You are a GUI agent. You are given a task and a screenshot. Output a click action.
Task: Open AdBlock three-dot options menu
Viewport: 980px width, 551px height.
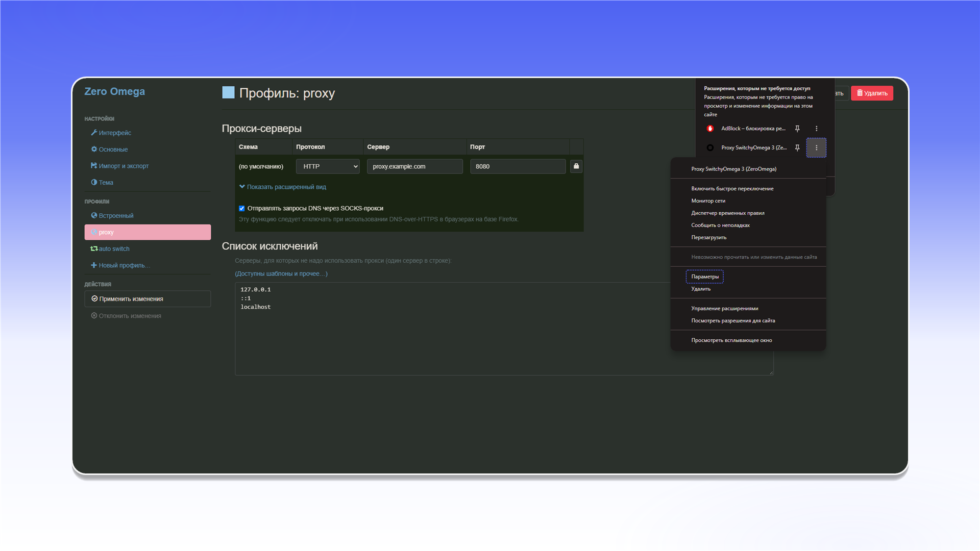[816, 129]
